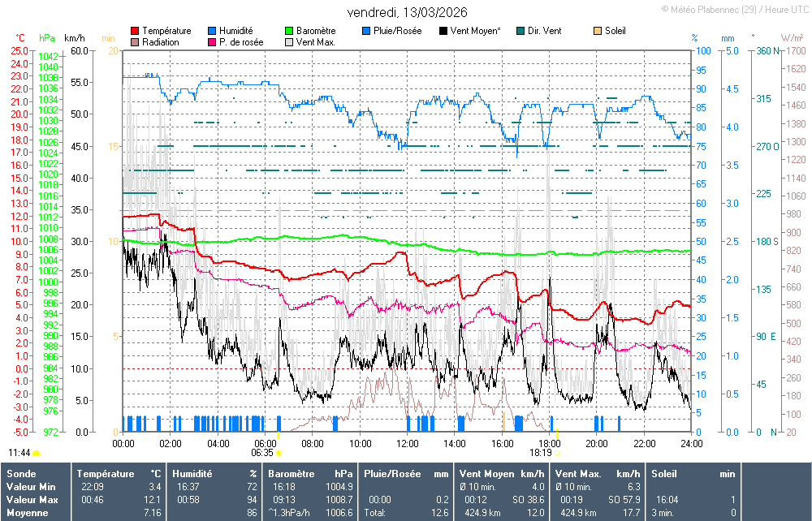Select the Pluie/Rosée label in the legend
Screen dimensions: 812x521
(397, 31)
